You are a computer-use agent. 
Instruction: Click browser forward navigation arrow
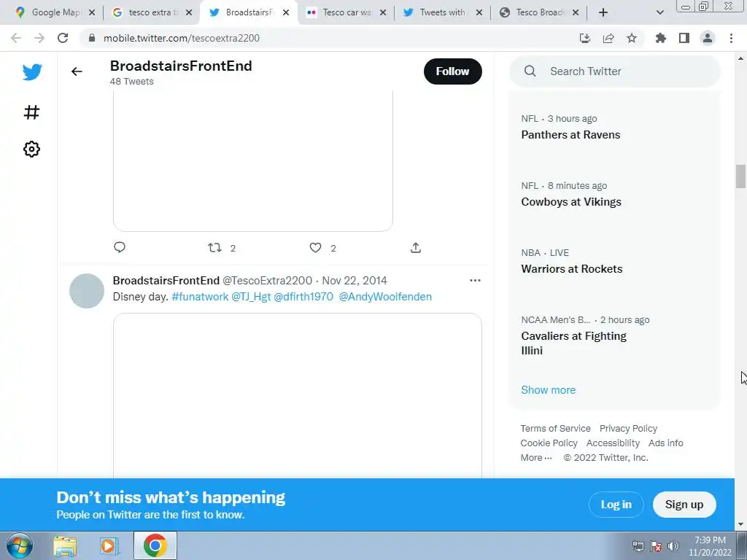39,38
